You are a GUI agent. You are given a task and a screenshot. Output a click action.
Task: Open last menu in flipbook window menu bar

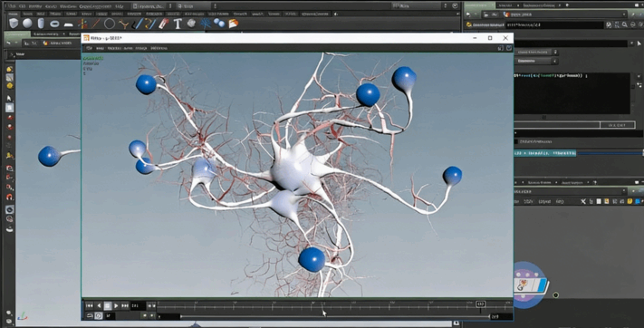pos(159,48)
